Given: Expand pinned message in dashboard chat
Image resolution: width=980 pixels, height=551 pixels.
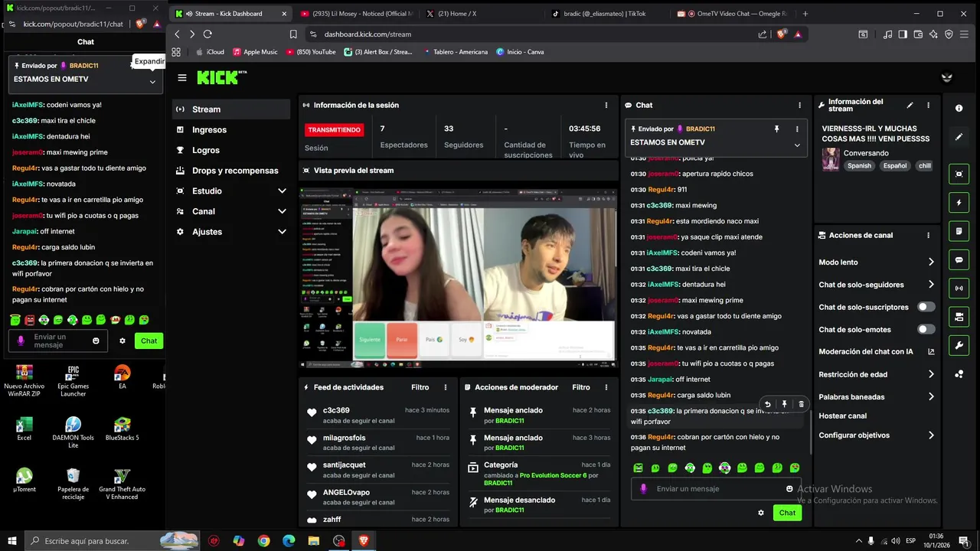Looking at the screenshot, I should [x=797, y=145].
